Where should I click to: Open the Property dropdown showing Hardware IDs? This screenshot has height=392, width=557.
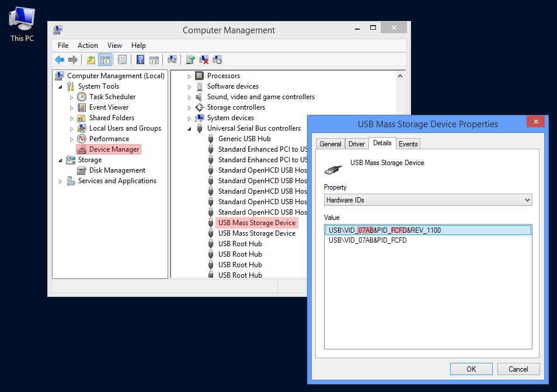point(428,200)
